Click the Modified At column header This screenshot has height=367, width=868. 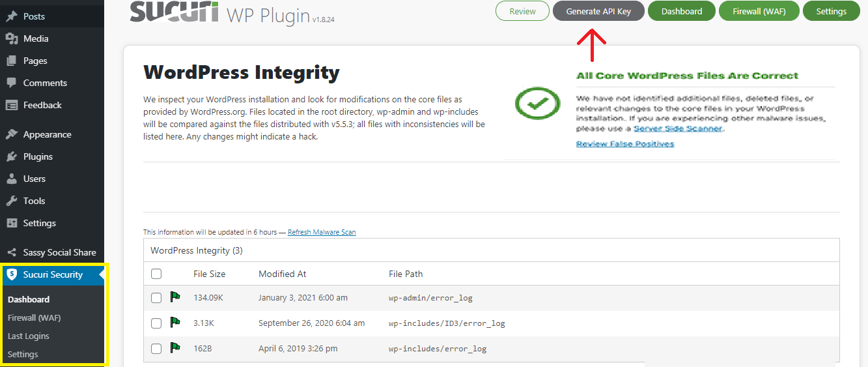[283, 274]
